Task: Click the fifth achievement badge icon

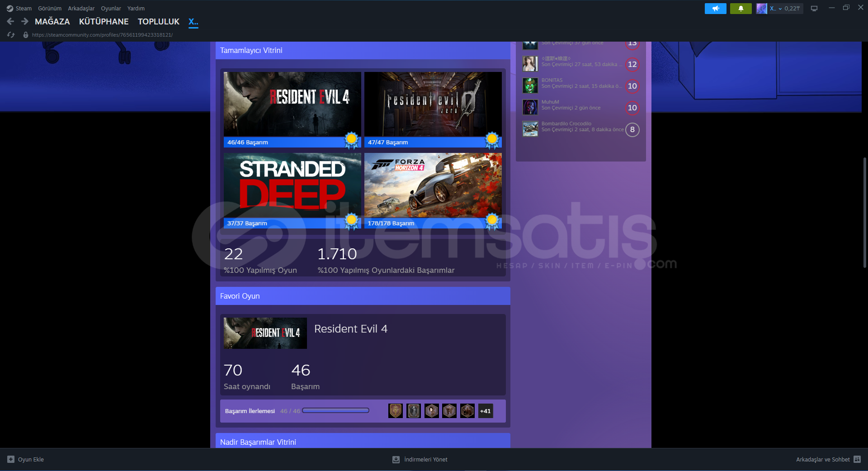Action: [x=467, y=411]
